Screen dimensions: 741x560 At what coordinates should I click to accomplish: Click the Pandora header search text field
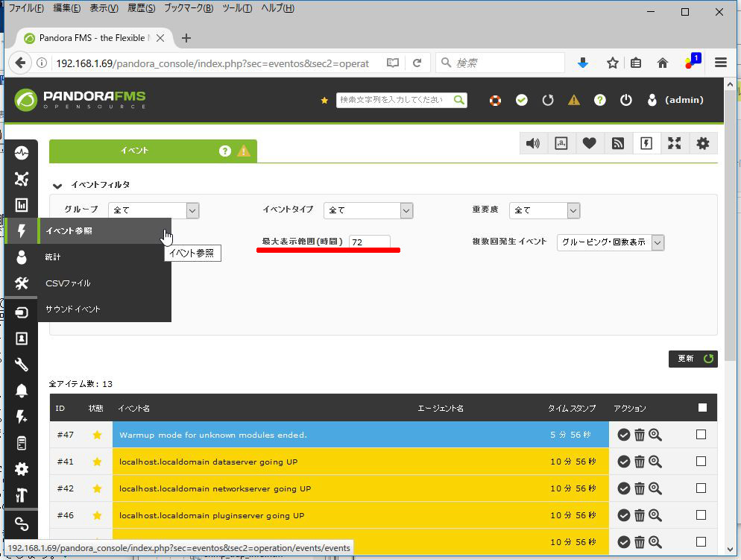tap(394, 100)
